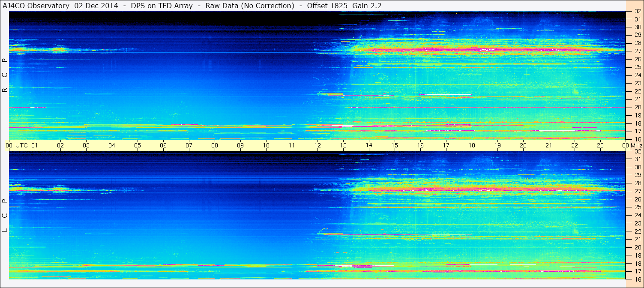The image size is (644, 288).
Task: Click the 'UTC' text on time axis
Action: [x=21, y=145]
